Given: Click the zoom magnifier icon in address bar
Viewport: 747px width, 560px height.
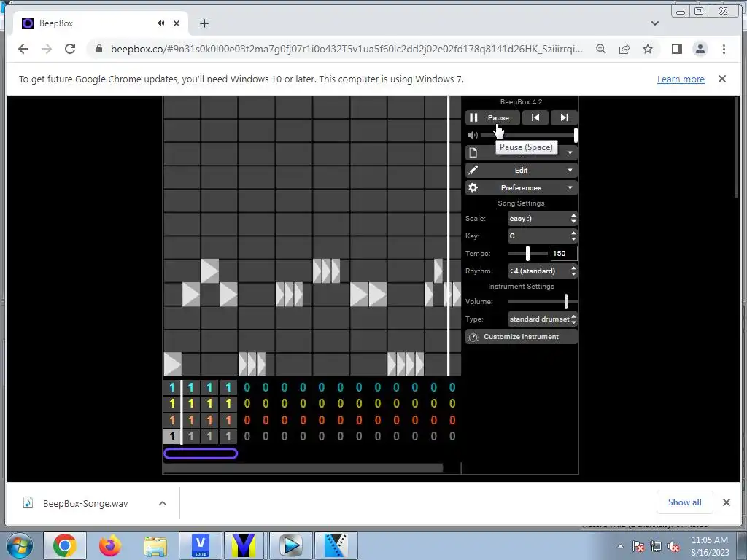Looking at the screenshot, I should 601,49.
